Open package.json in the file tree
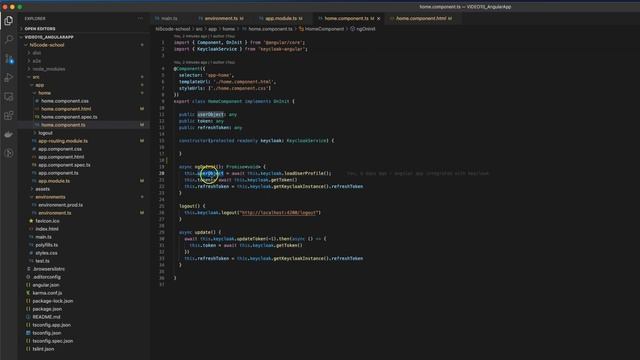This screenshot has height=360, width=640. coord(47,309)
